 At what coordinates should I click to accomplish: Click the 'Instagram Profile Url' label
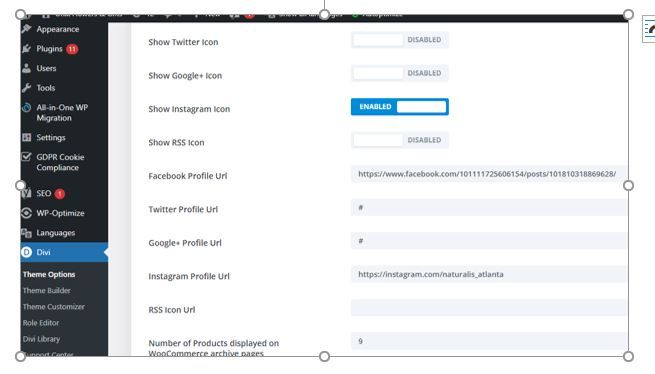pos(189,276)
